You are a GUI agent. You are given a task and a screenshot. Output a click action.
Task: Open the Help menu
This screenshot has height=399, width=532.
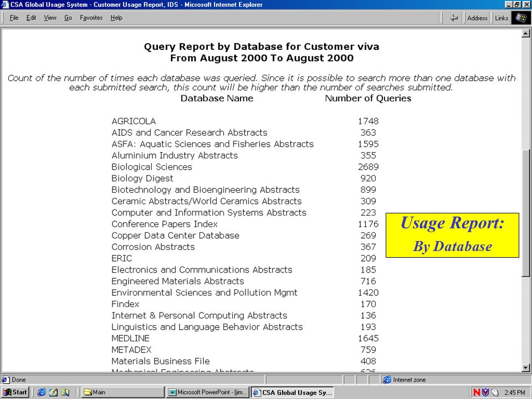point(116,18)
